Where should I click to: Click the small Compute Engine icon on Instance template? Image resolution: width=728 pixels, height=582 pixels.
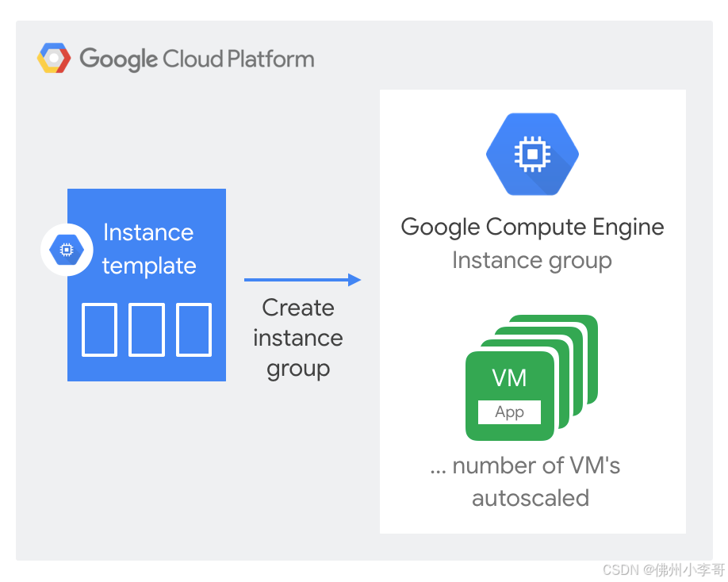67,250
